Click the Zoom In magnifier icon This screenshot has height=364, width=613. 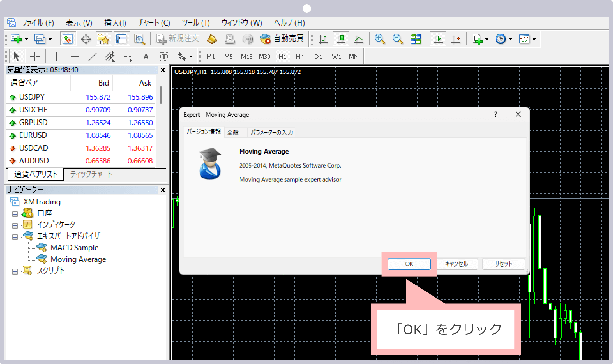click(x=380, y=39)
